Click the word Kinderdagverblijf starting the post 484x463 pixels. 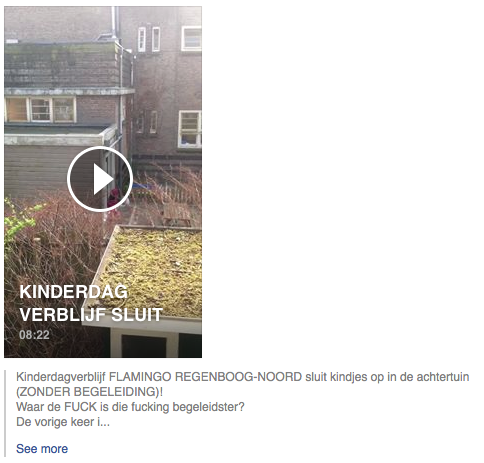(x=61, y=377)
